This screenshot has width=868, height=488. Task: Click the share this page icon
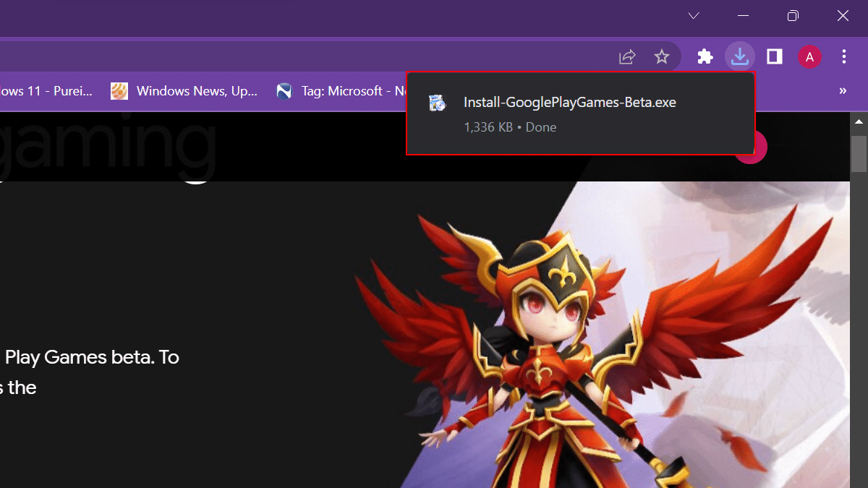point(627,56)
